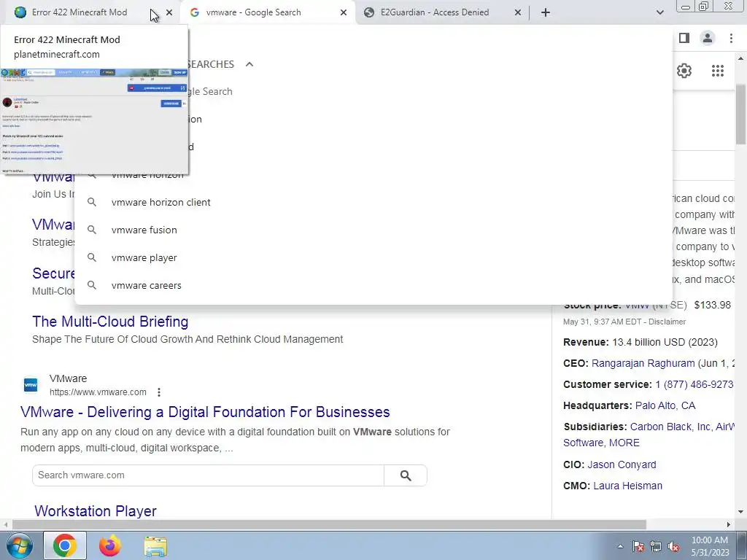Click the vertical scrollbar thumb
Image resolution: width=747 pixels, height=560 pixels.
(x=740, y=114)
